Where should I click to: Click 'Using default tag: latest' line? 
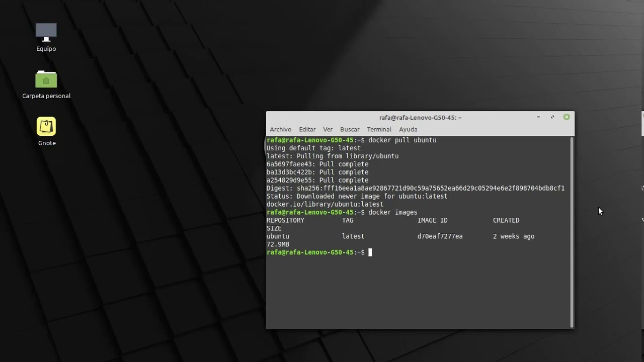(313, 148)
